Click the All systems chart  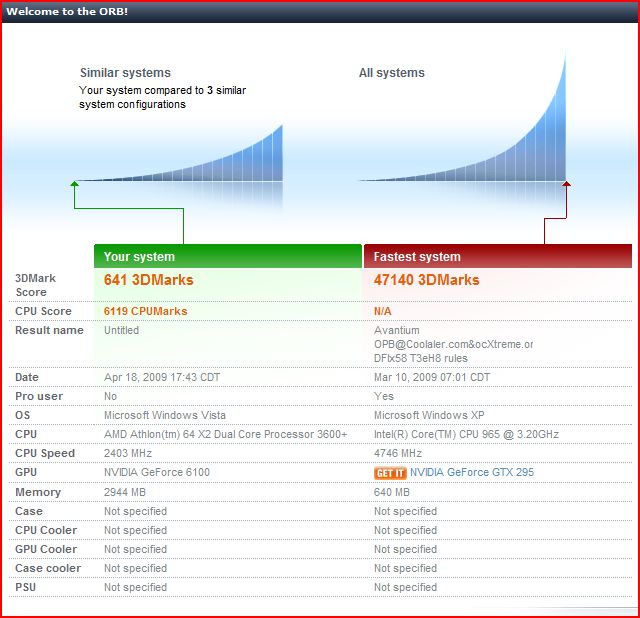463,118
